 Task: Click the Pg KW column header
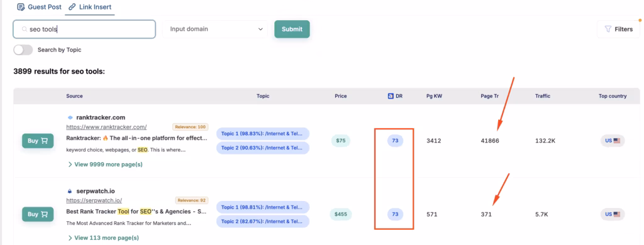point(434,96)
